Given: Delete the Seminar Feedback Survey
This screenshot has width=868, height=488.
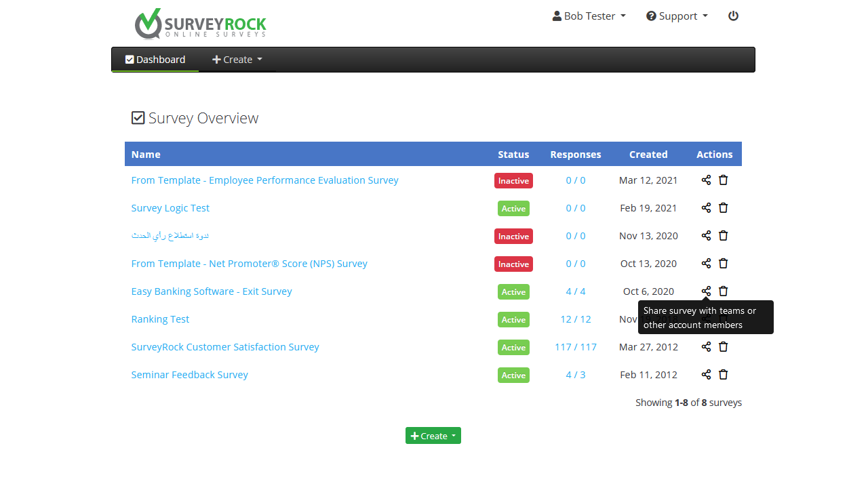Looking at the screenshot, I should tap(723, 375).
